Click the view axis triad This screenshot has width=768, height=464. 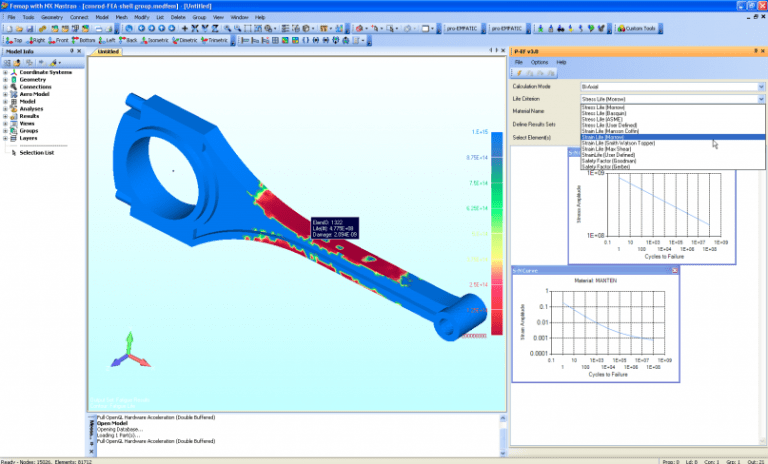[x=130, y=351]
